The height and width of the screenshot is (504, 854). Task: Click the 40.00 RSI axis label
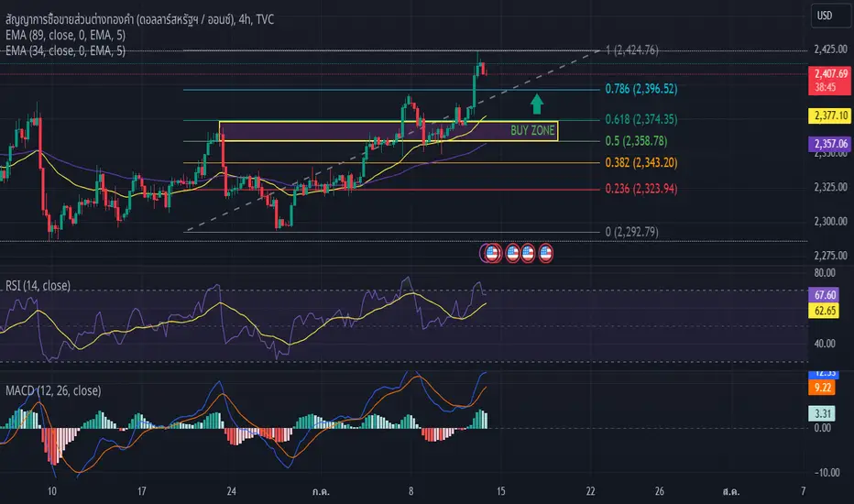click(x=825, y=344)
